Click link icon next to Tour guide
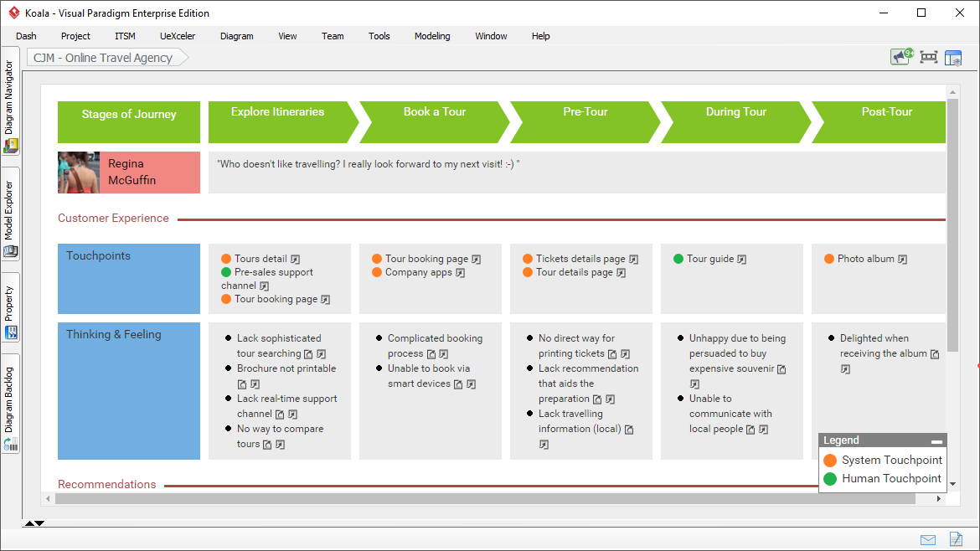 pos(742,260)
